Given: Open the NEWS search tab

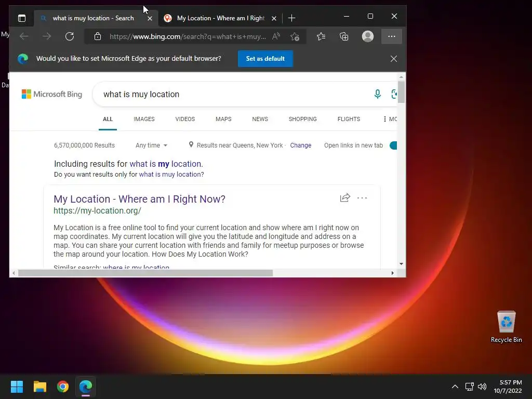Looking at the screenshot, I should tap(260, 119).
